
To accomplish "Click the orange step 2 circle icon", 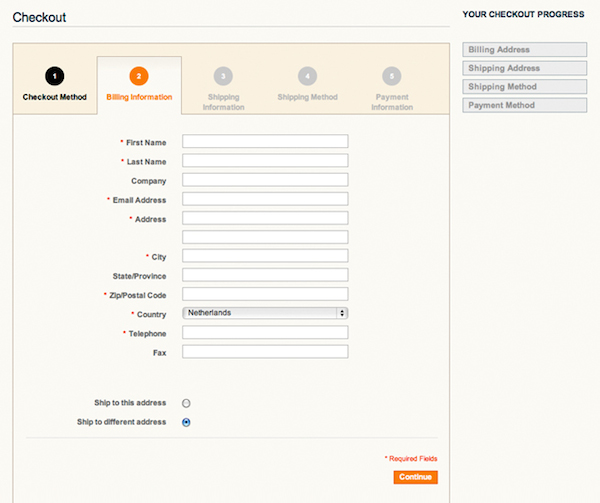I will tap(139, 76).
